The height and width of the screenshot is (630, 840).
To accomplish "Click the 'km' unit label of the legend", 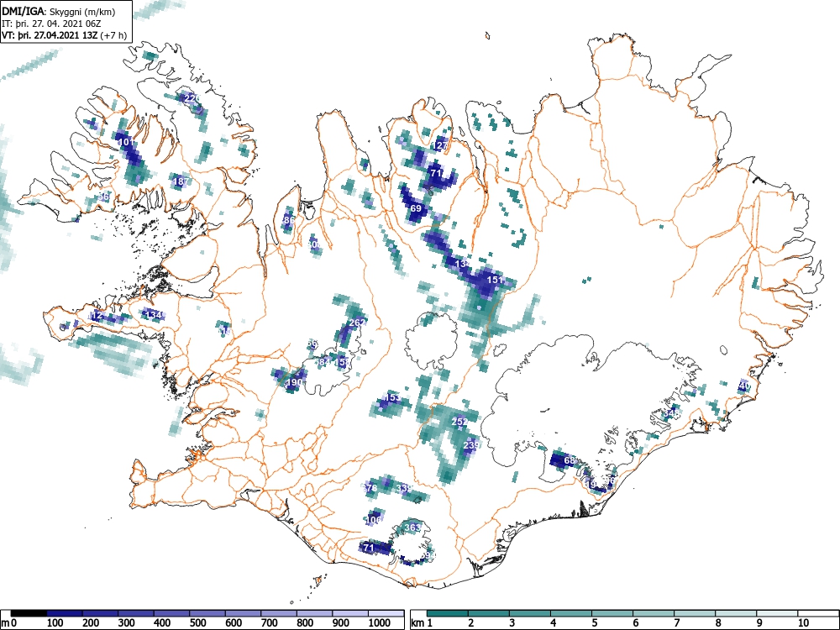I will point(417,622).
